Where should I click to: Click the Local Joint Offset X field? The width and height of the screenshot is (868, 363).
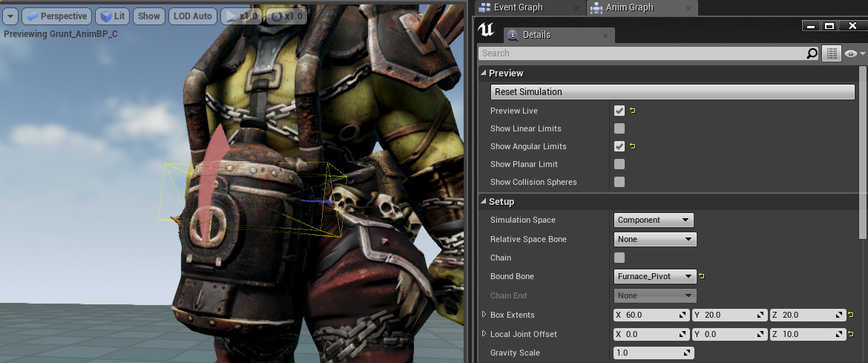click(651, 334)
